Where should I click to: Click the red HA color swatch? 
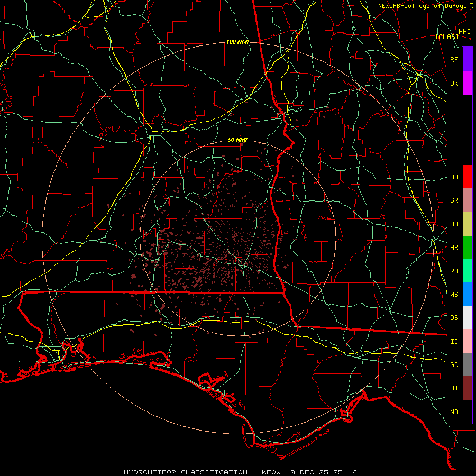[x=467, y=177]
